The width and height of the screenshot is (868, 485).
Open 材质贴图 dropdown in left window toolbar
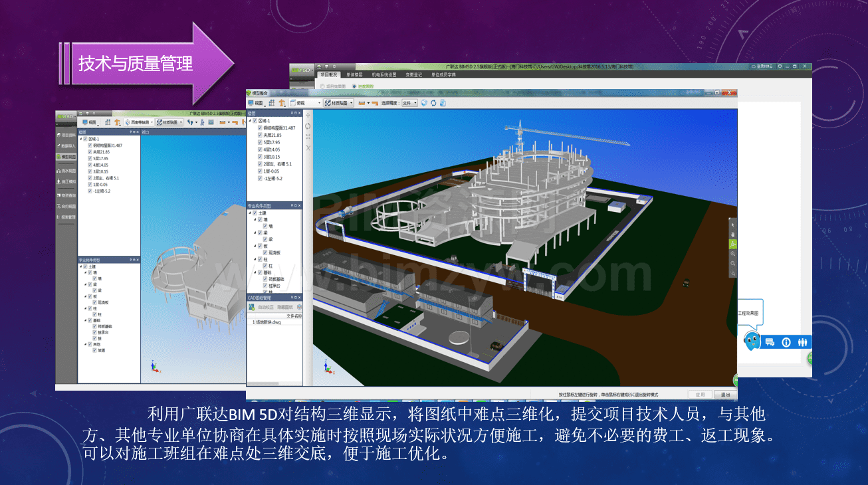point(169,122)
